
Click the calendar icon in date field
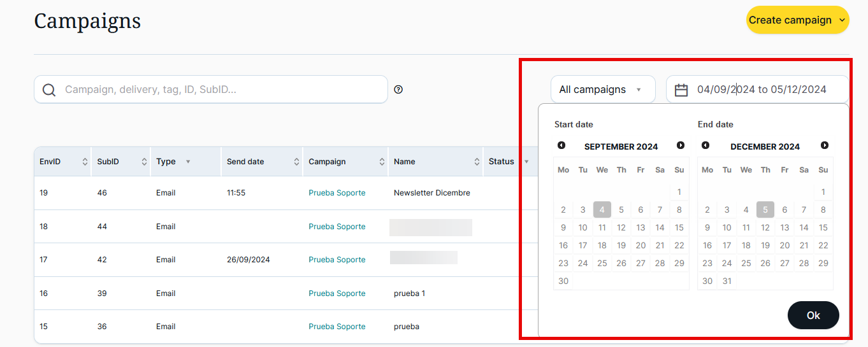(681, 90)
